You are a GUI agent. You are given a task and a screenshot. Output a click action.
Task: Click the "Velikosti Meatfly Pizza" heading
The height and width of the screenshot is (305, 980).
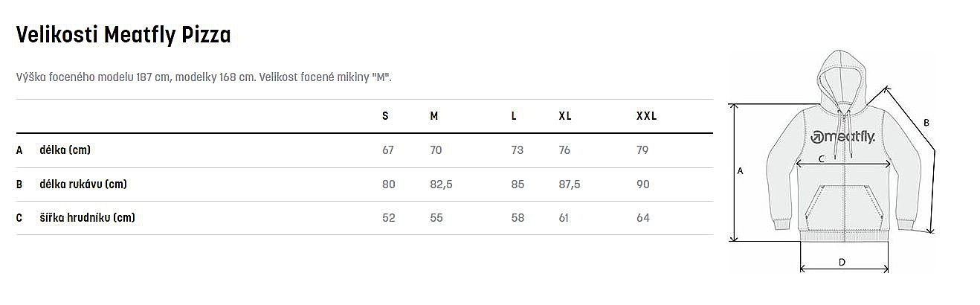click(123, 35)
